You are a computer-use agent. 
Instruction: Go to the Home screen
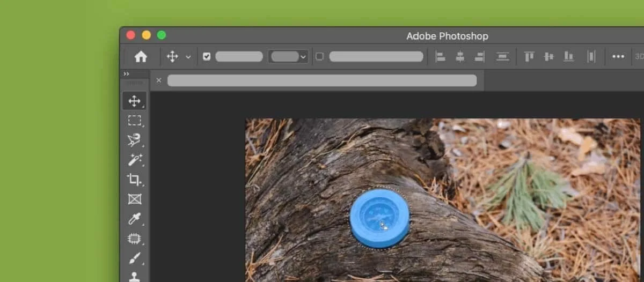(x=141, y=56)
